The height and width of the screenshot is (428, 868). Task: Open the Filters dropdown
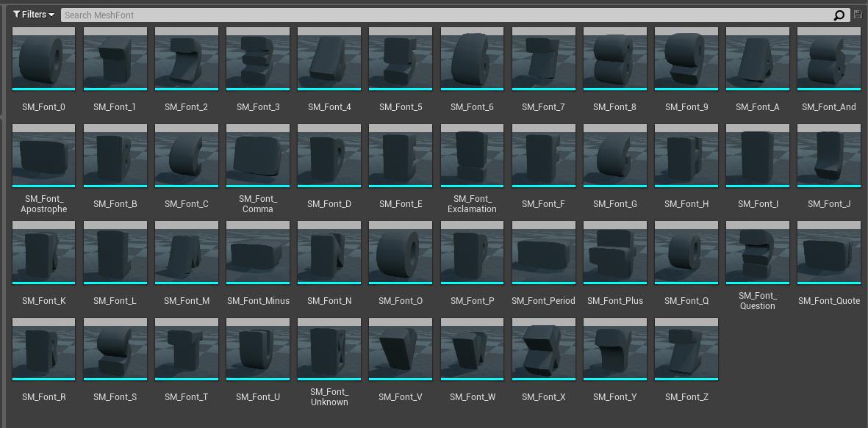click(34, 15)
